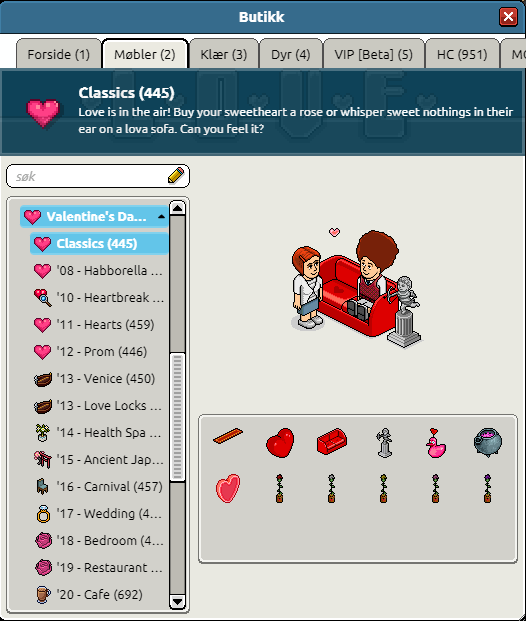The image size is (526, 621).
Task: Select the purple rose in pot
Action: point(488,488)
